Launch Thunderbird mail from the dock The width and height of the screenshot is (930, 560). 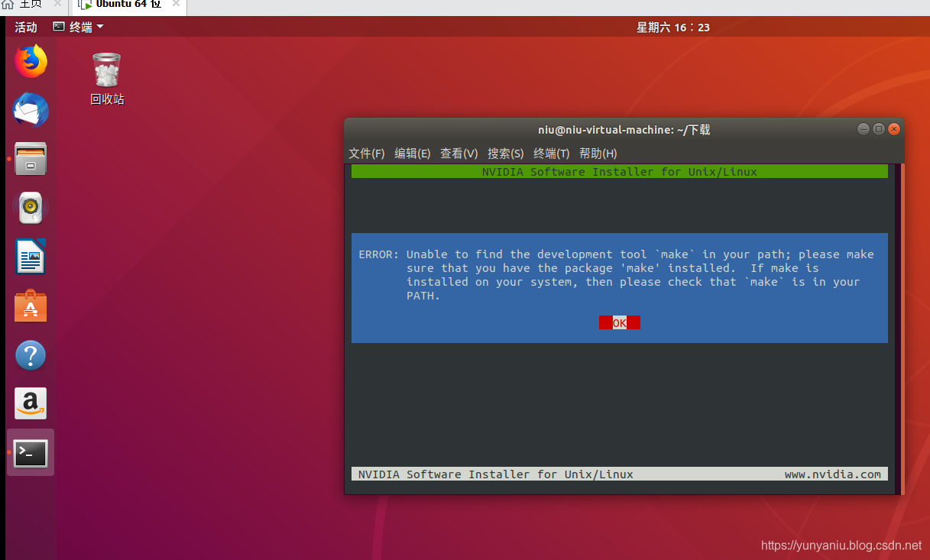(x=31, y=111)
